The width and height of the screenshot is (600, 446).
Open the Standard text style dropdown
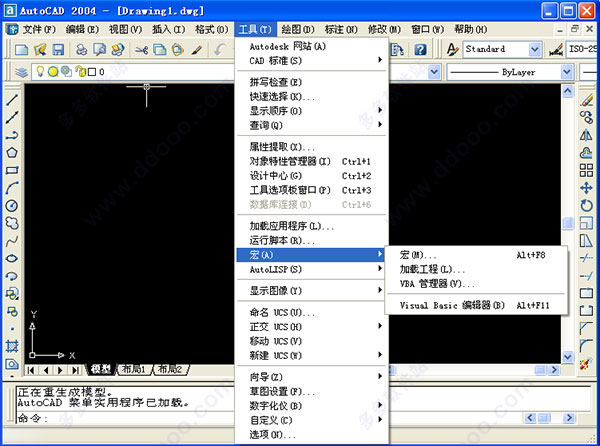pos(535,49)
